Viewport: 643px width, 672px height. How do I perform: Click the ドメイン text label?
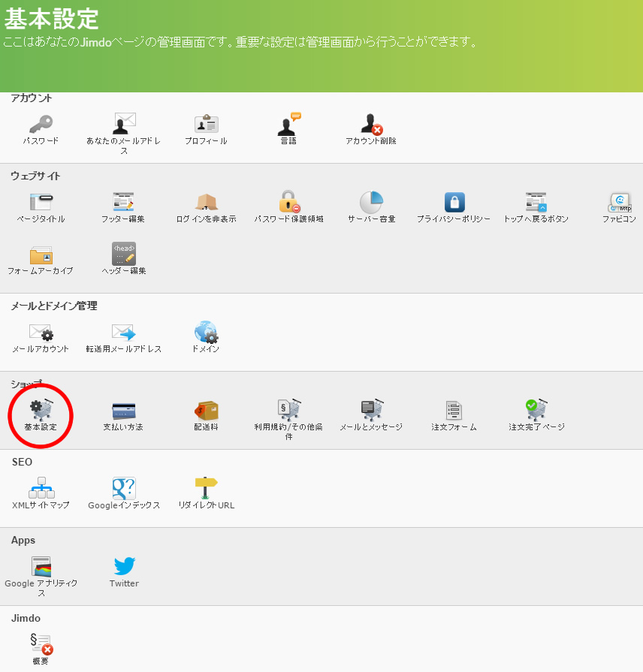[206, 349]
